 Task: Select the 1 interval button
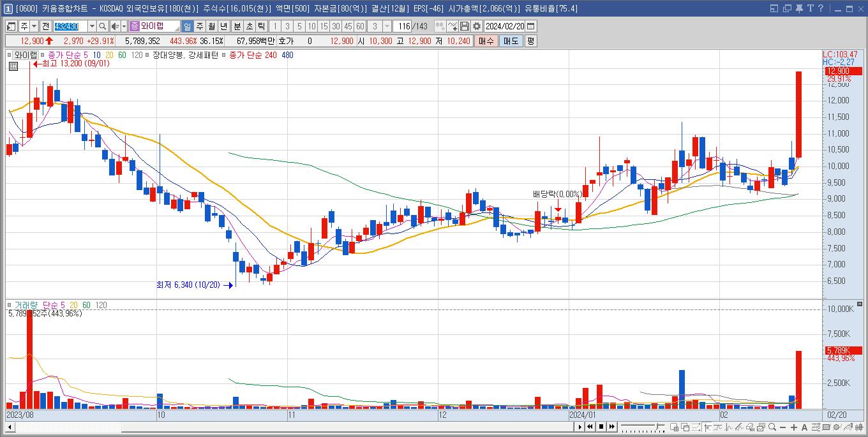(275, 26)
